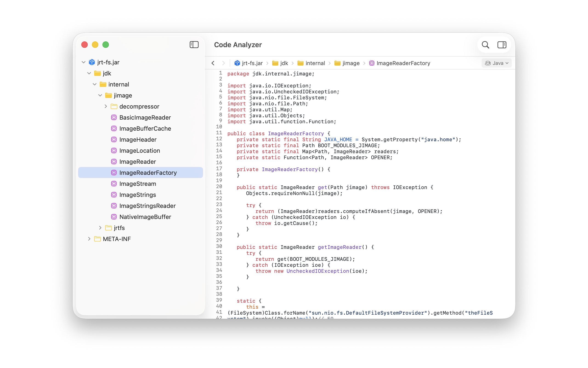This screenshot has width=588, height=368.
Task: Toggle the right inspector panel
Action: [502, 45]
